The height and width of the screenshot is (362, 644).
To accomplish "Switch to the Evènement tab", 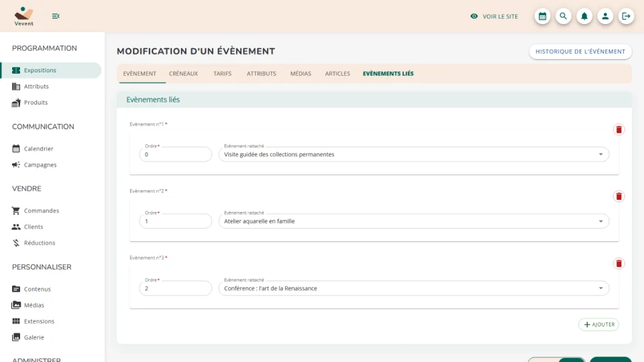I will tap(140, 74).
